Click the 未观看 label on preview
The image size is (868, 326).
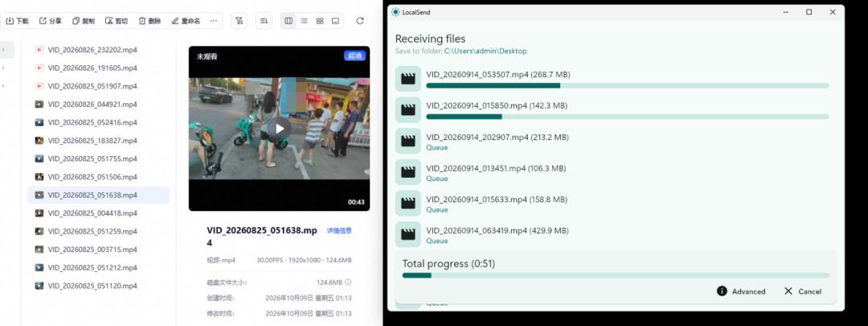(206, 56)
